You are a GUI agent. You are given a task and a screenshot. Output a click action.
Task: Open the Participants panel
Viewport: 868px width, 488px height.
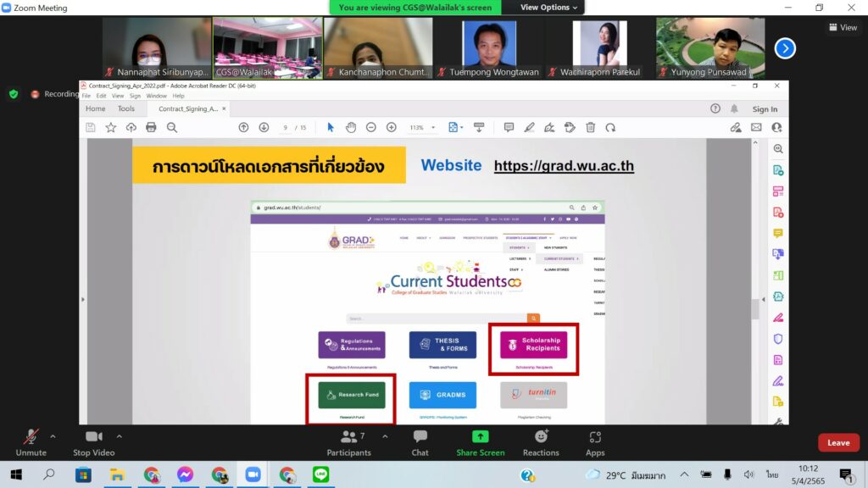pos(348,442)
